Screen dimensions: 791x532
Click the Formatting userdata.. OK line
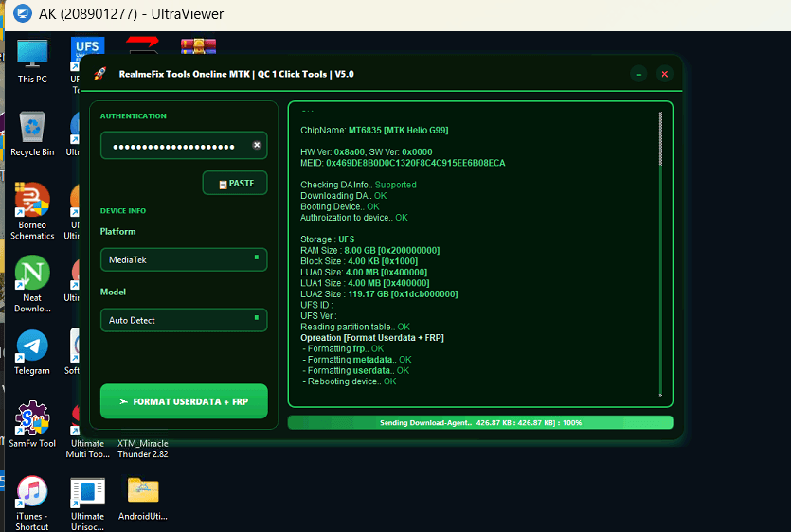[355, 370]
